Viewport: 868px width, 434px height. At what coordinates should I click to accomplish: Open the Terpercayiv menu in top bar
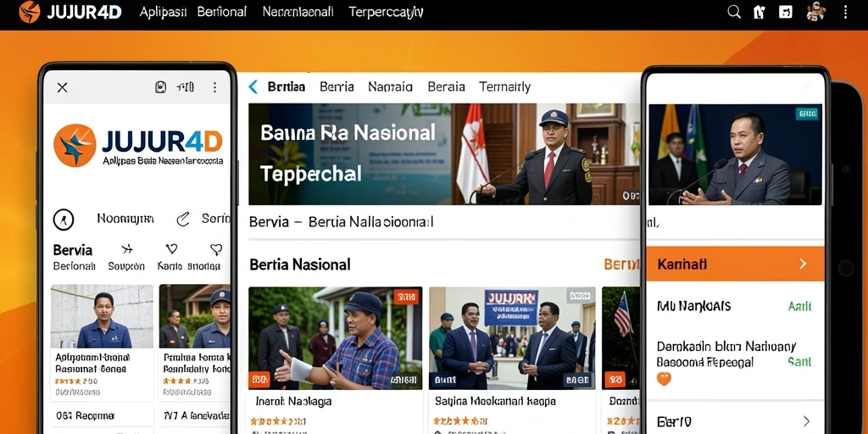click(387, 12)
